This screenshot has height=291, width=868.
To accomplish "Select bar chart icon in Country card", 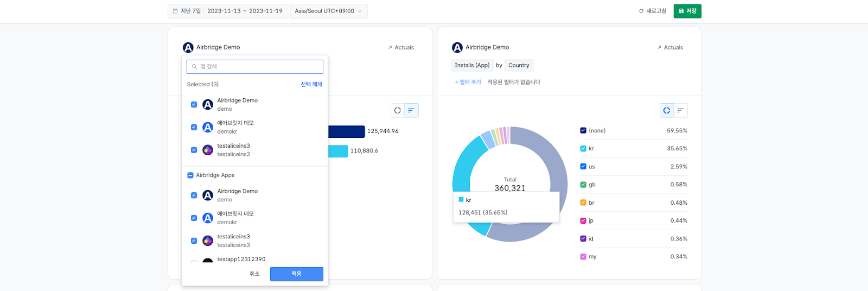I will pos(680,110).
